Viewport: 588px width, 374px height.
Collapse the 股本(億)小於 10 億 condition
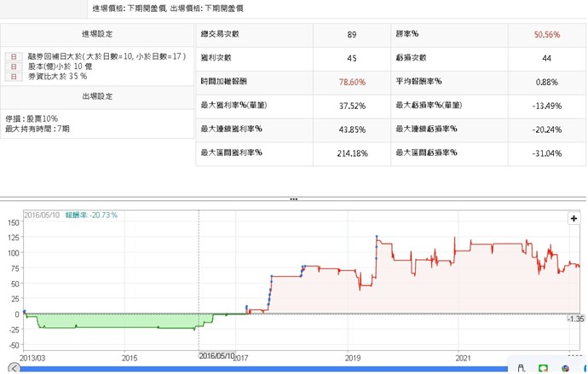tap(11, 66)
